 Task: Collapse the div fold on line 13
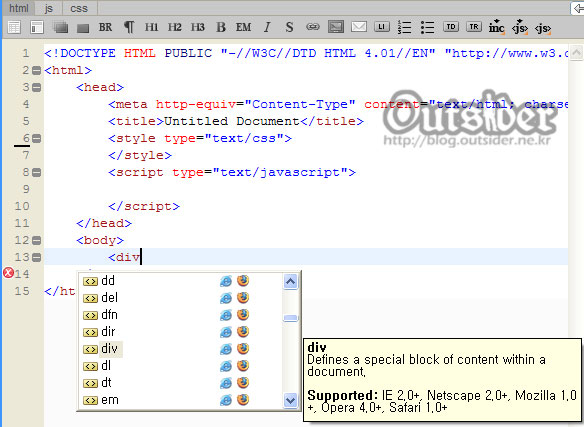click(36, 257)
